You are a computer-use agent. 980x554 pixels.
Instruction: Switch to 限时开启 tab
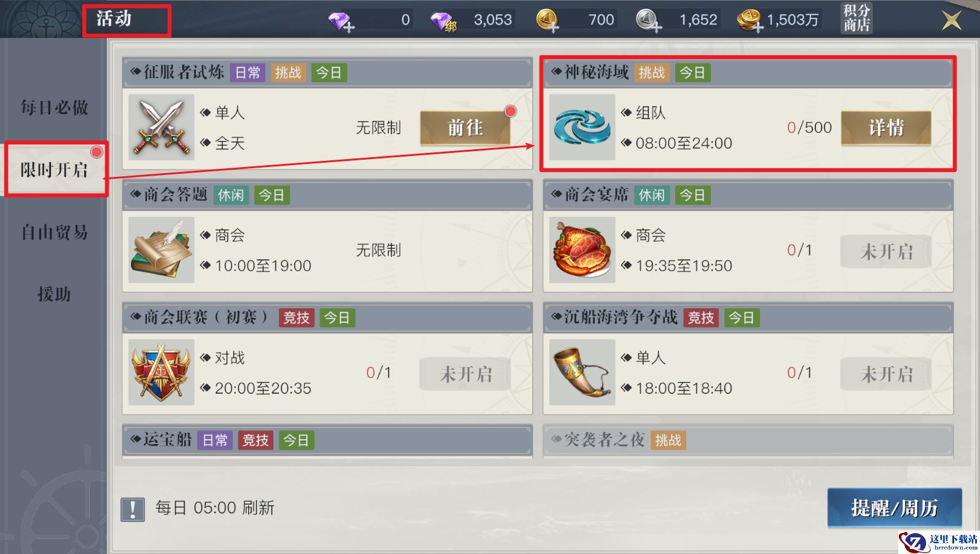tap(54, 170)
